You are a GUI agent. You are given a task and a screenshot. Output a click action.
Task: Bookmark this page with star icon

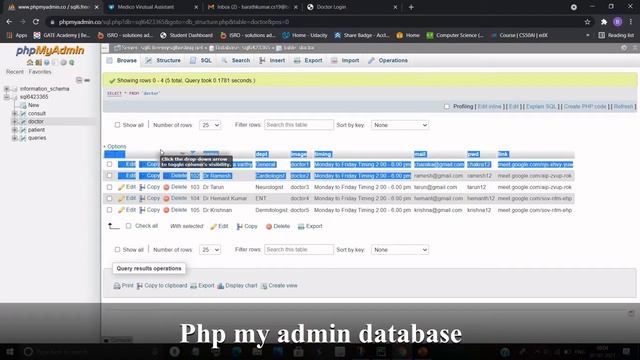tap(587, 22)
